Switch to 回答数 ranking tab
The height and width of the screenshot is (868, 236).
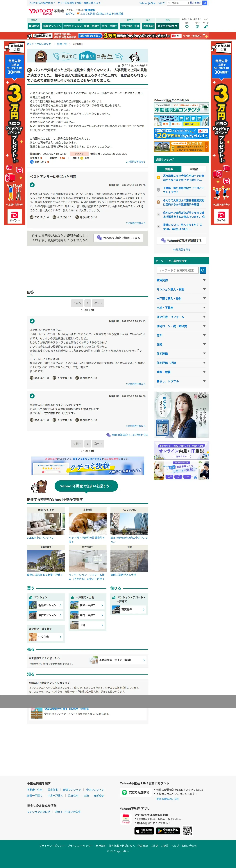click(x=194, y=169)
